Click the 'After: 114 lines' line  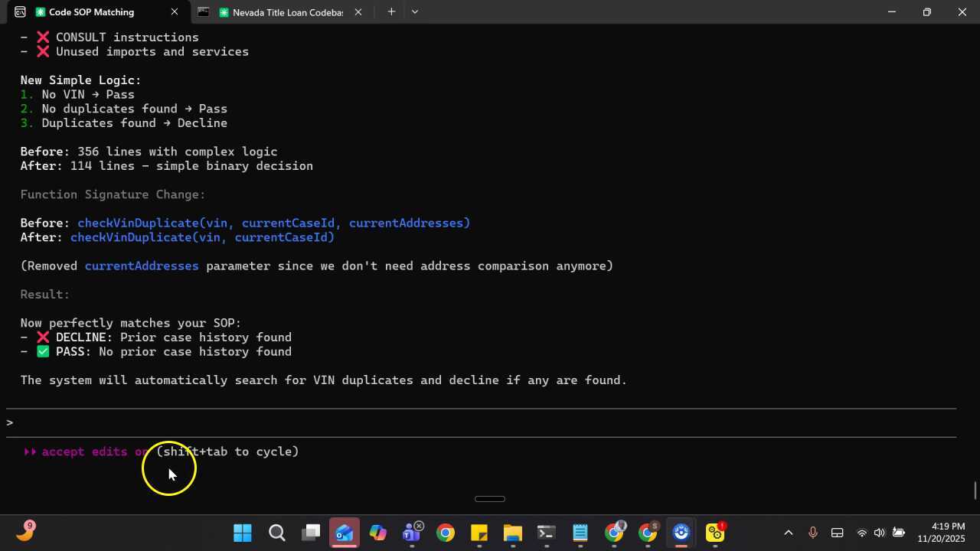pyautogui.click(x=167, y=166)
